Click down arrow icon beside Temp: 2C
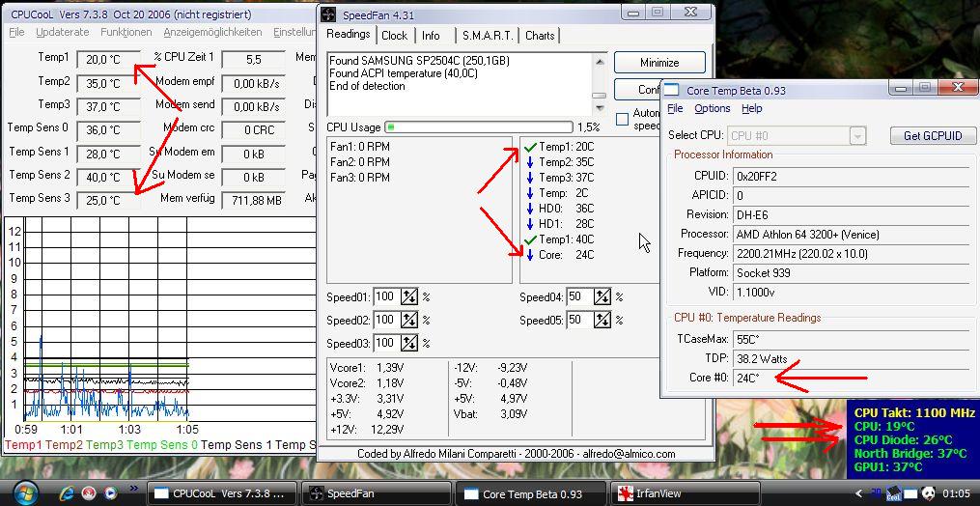The image size is (980, 506). click(529, 193)
